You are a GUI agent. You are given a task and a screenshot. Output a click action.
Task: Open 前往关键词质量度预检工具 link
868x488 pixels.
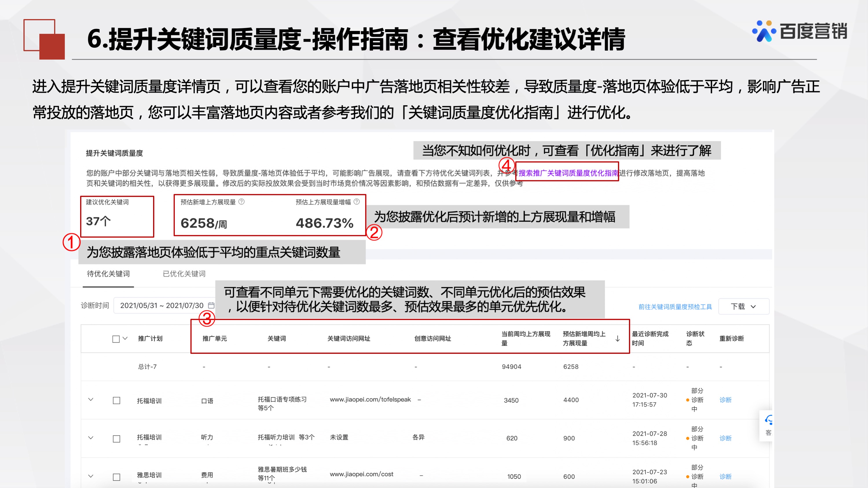click(675, 306)
